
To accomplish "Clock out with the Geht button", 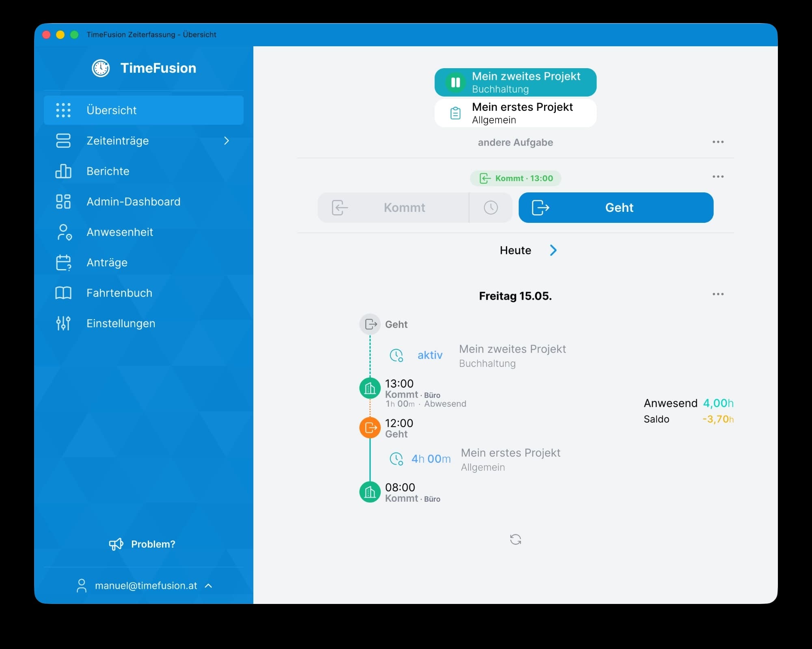I will click(616, 207).
